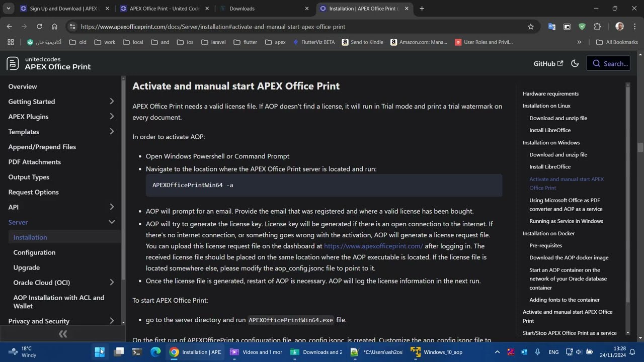The height and width of the screenshot is (362, 644).
Task: Click the green shield extension icon
Action: click(582, 27)
